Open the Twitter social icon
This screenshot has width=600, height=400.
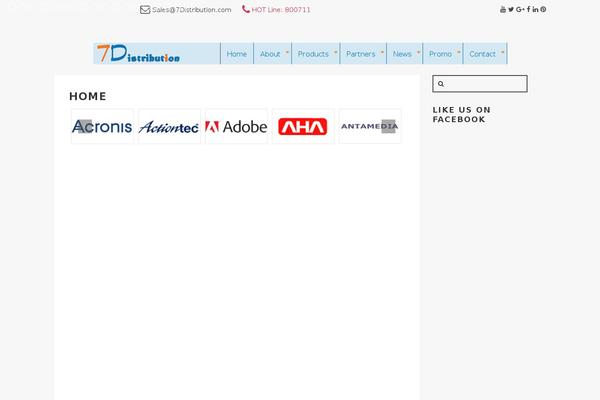(511, 9)
